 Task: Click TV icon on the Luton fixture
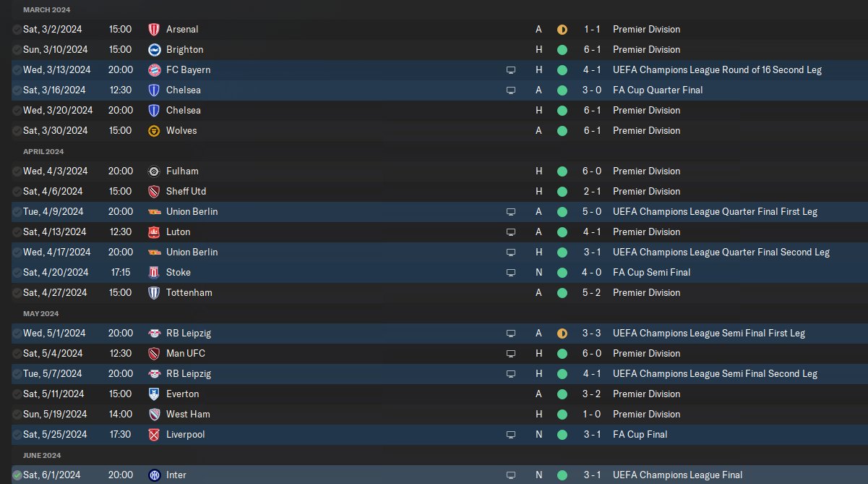tap(511, 232)
